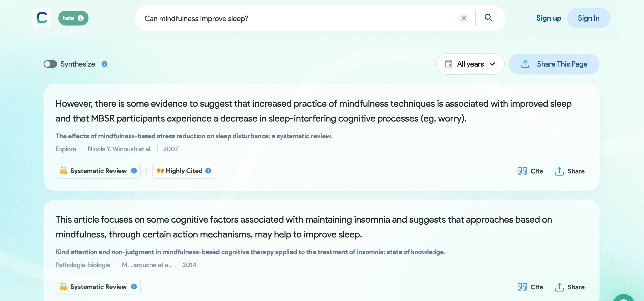This screenshot has width=644, height=301.
Task: Click info icon on Highly Cited badge
Action: click(x=208, y=171)
